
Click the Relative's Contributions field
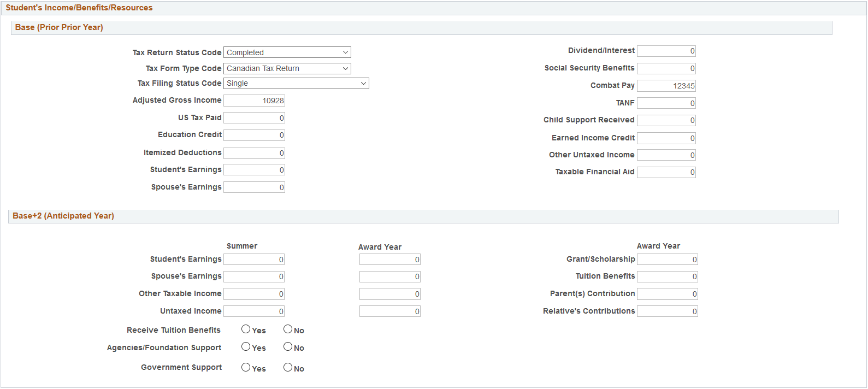[668, 311]
